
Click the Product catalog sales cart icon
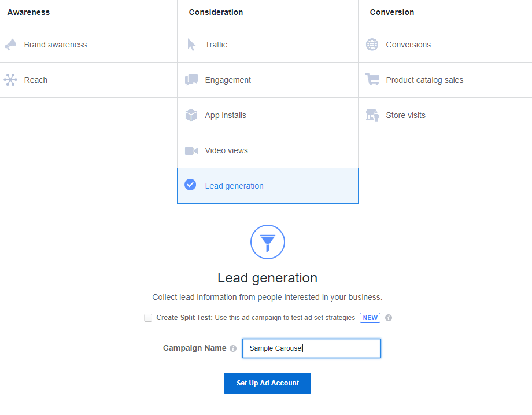(x=372, y=80)
